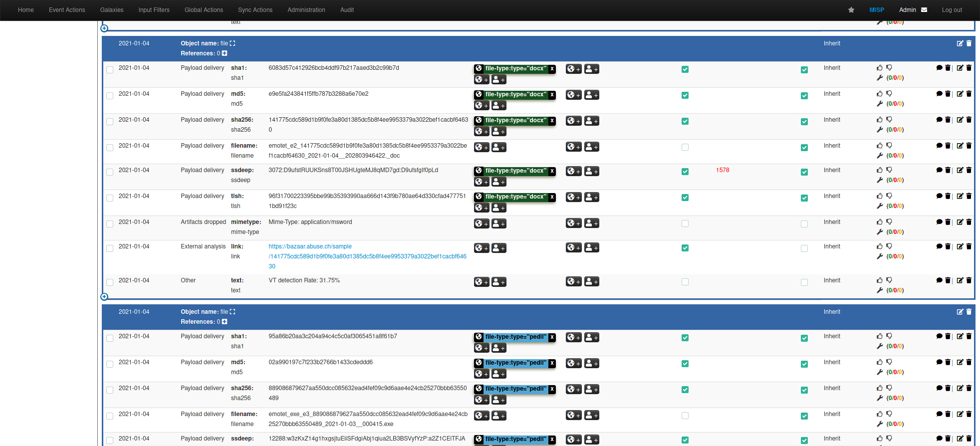This screenshot has width=980, height=446.
Task: Expand docx file object name brackets icon
Action: [233, 43]
